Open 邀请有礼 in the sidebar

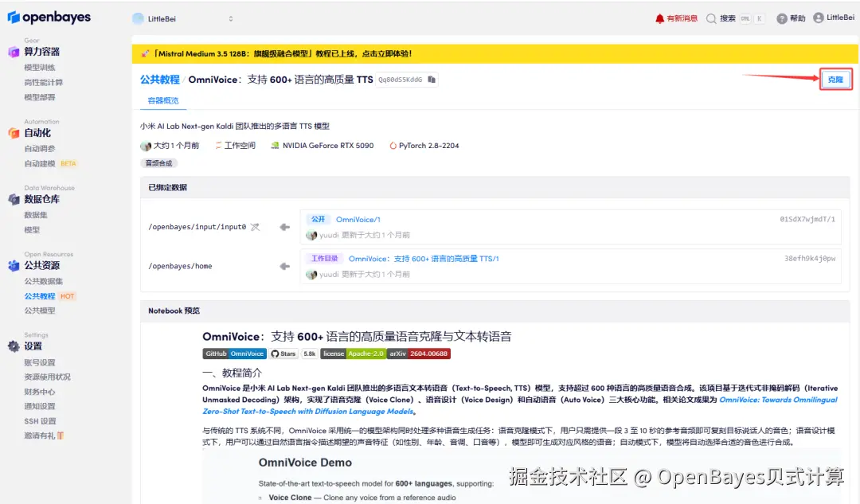40,436
